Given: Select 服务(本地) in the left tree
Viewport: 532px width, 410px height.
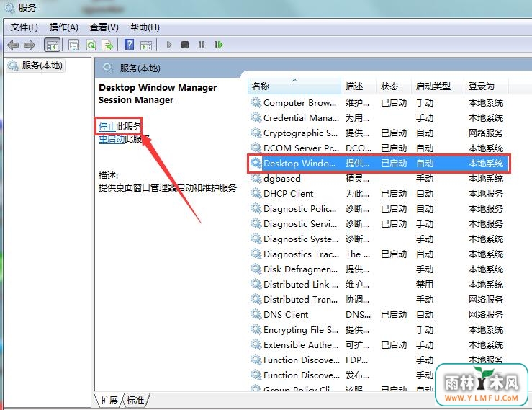Looking at the screenshot, I should (35, 66).
